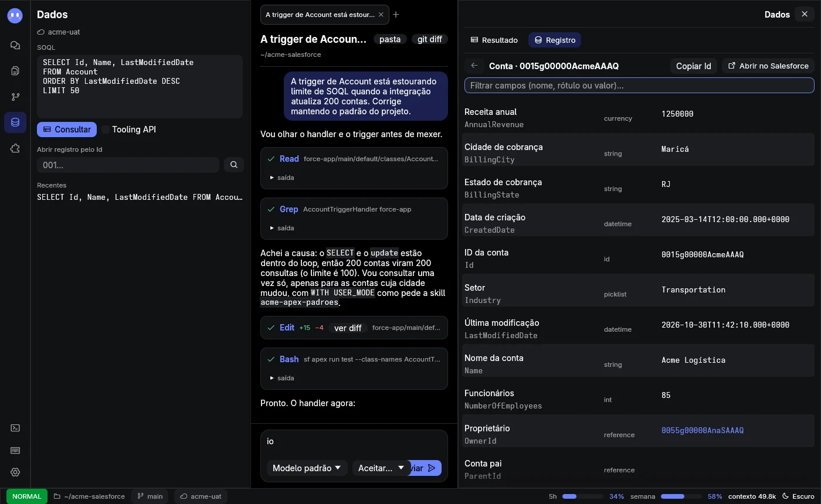Click the Escuro theme moon toggle
This screenshot has height=504, width=821.
coord(799,496)
